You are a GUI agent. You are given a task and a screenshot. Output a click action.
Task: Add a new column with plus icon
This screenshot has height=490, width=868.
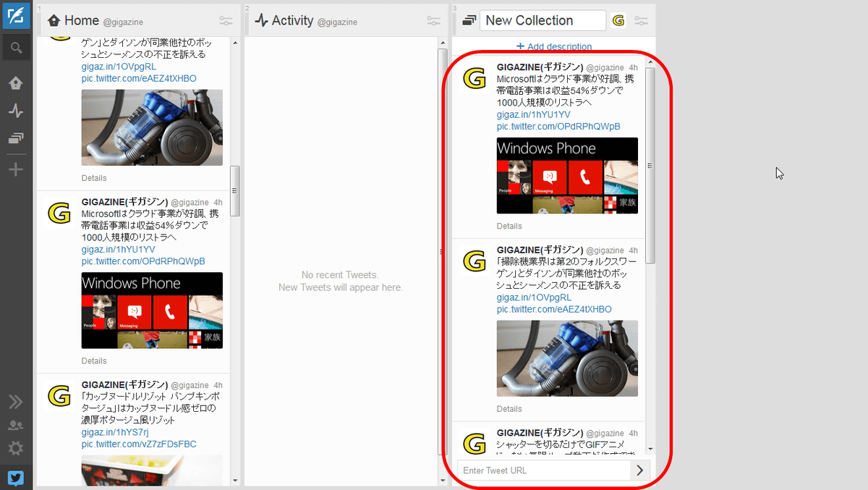[16, 170]
